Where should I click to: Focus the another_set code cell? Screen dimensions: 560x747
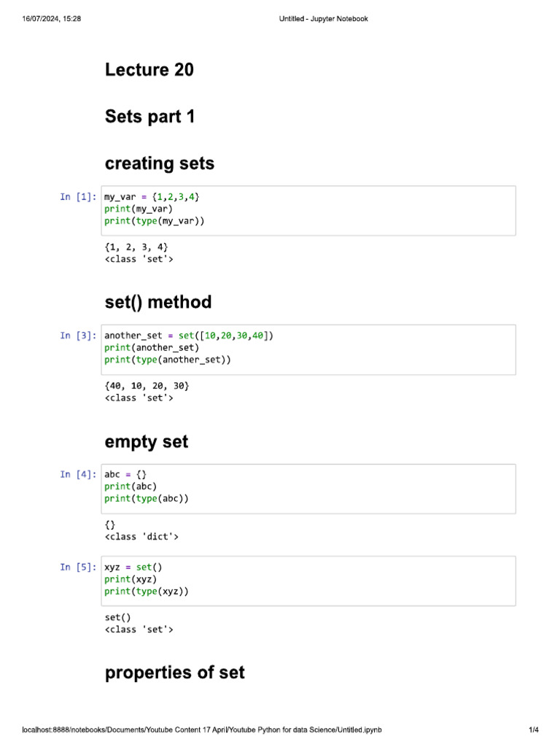pyautogui.click(x=309, y=349)
